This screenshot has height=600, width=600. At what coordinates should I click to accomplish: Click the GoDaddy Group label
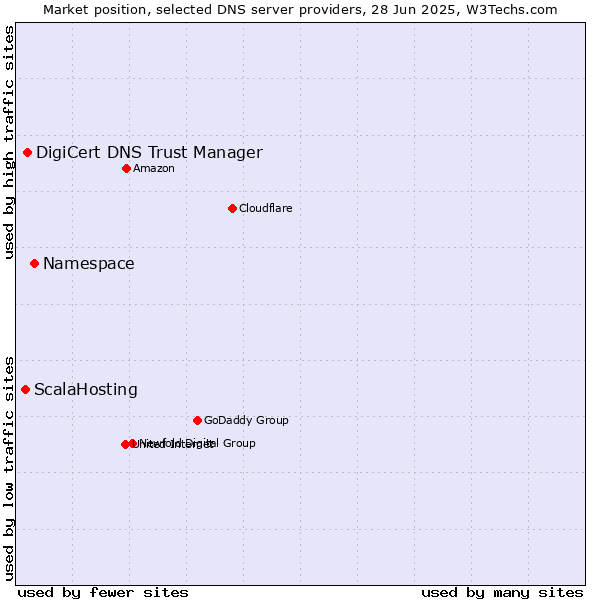[x=246, y=420]
